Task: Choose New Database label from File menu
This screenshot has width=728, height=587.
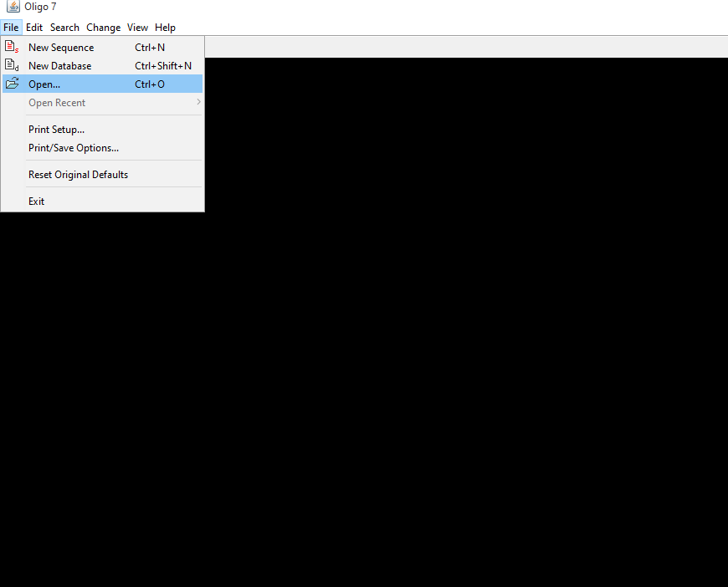Action: tap(59, 66)
